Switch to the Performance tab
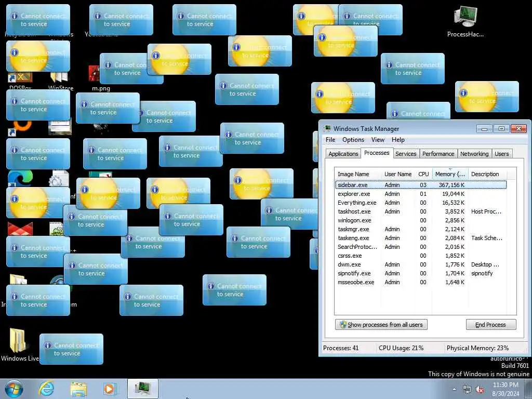Viewport: 532px width, 399px height. [438, 154]
